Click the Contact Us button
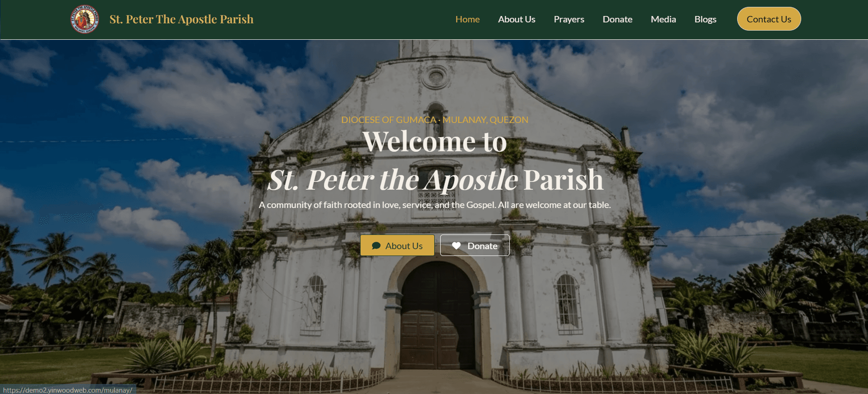This screenshot has width=868, height=394. pos(769,19)
